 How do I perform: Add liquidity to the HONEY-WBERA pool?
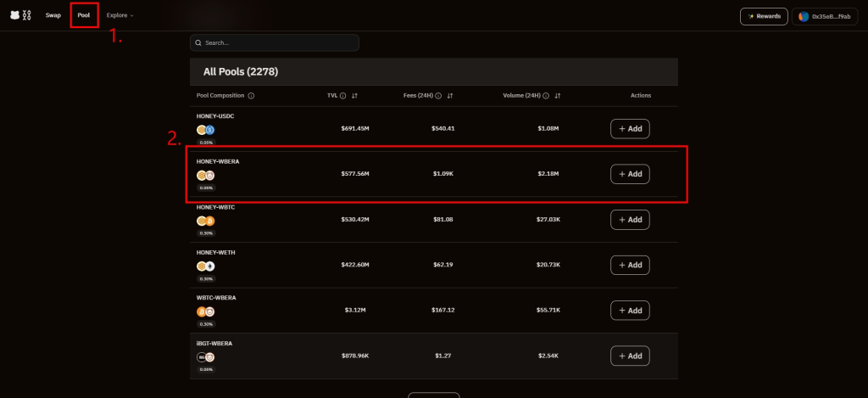(630, 174)
